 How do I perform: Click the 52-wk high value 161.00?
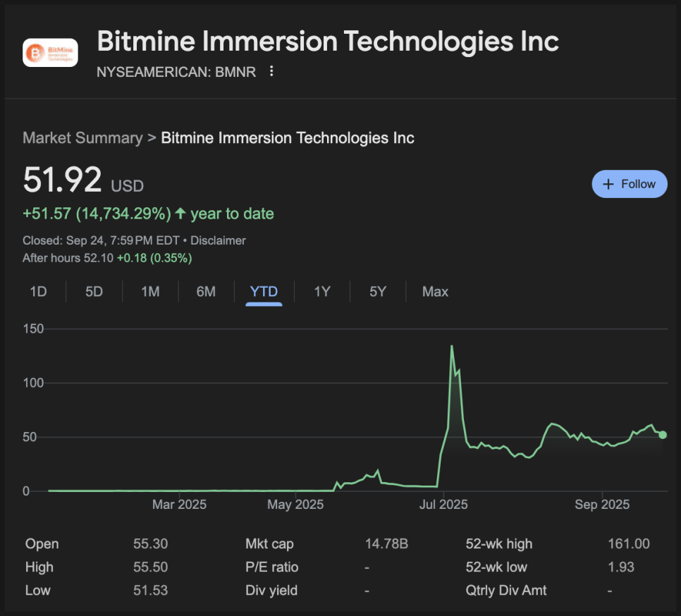[629, 543]
